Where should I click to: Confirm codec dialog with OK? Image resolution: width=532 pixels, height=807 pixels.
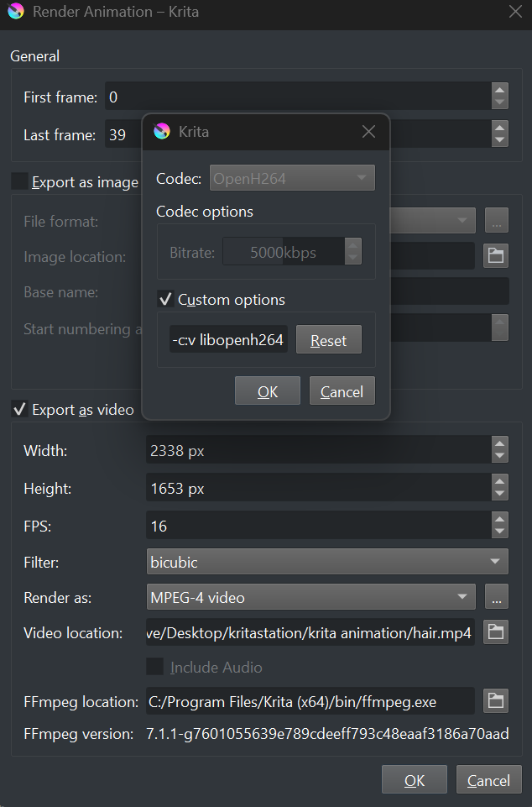coord(268,391)
